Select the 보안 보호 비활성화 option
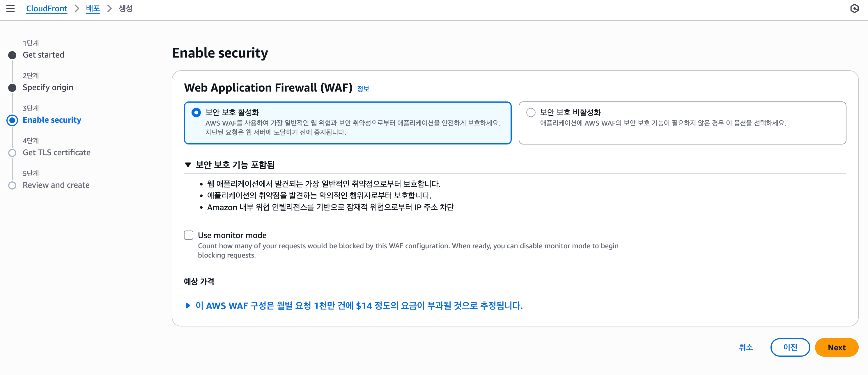The height and width of the screenshot is (375, 868). pyautogui.click(x=531, y=112)
